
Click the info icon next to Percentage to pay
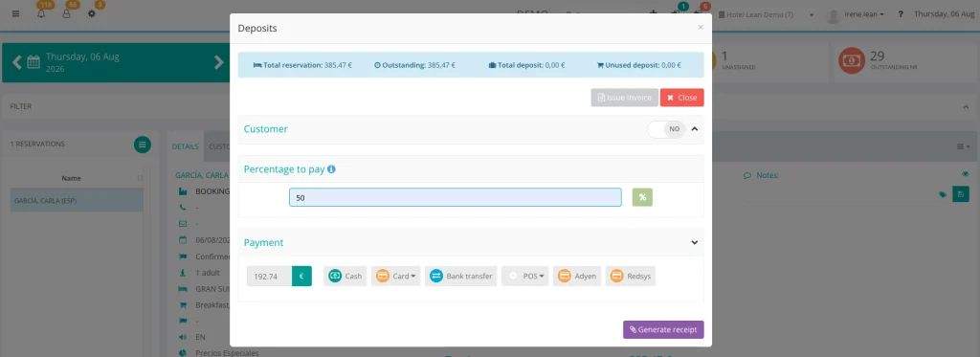tap(331, 168)
